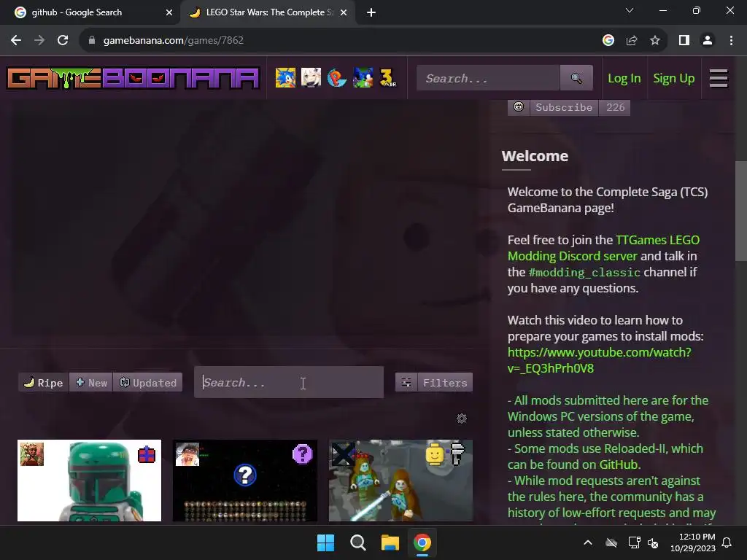Click the page vertical scrollbar
The image size is (747, 560).
coord(741,211)
